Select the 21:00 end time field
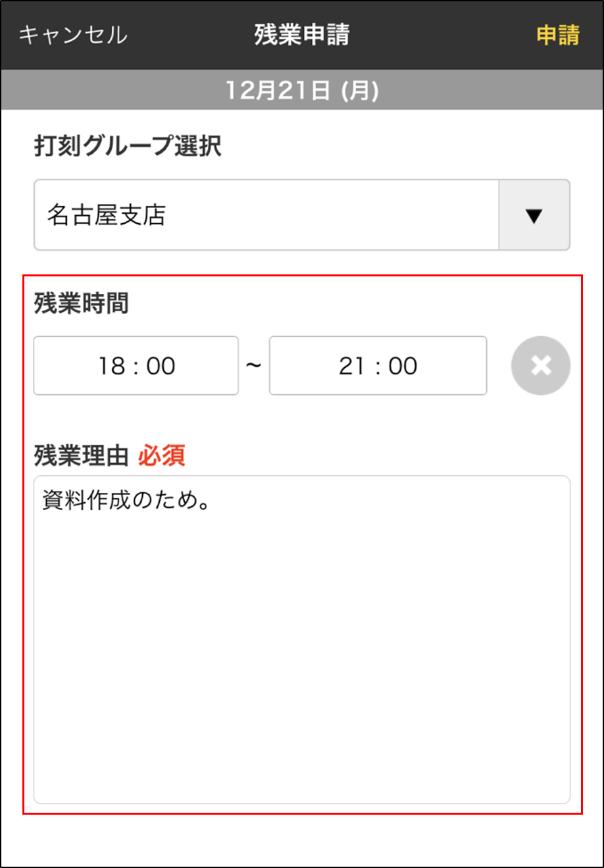 [x=378, y=365]
